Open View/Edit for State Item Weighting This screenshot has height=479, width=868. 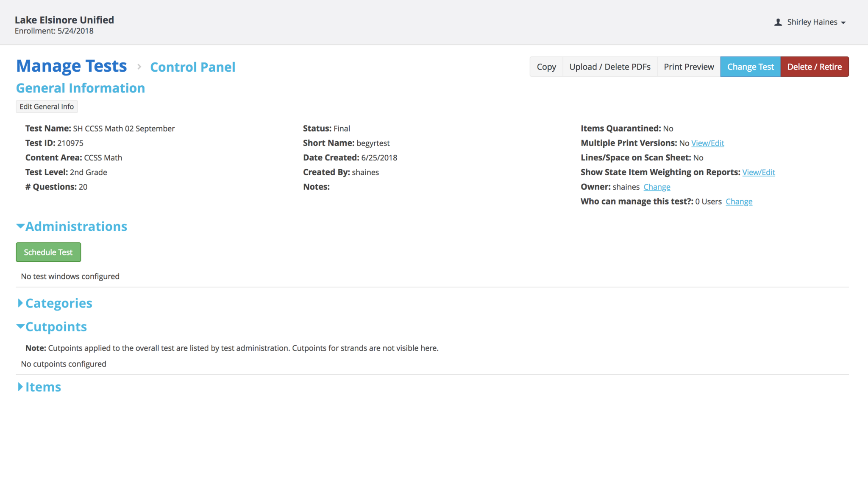(758, 173)
